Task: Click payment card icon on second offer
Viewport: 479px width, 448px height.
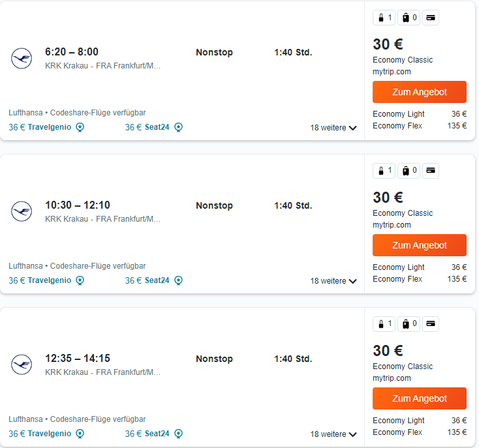Action: [431, 171]
